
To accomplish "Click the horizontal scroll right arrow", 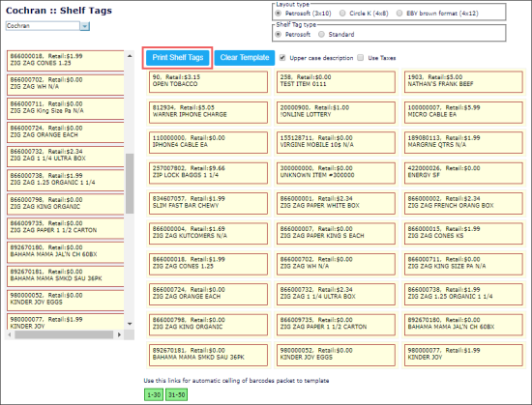I will (119, 334).
